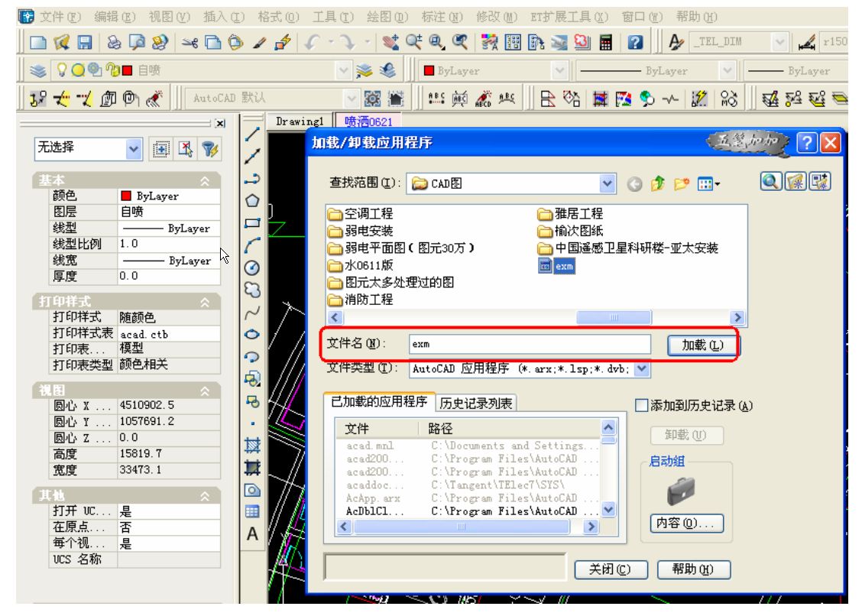This screenshot has width=862, height=616.
Task: Click loaded applications list down scroll arrow
Action: [x=608, y=509]
